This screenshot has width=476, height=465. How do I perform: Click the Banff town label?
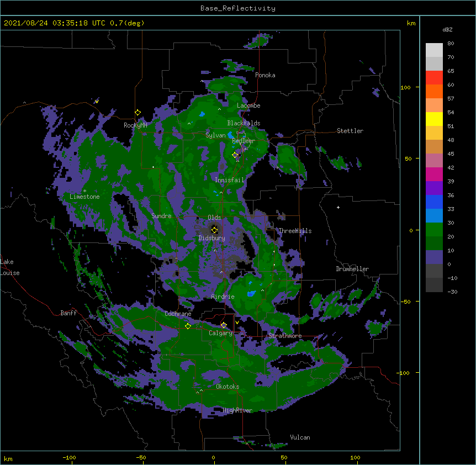[x=68, y=313]
